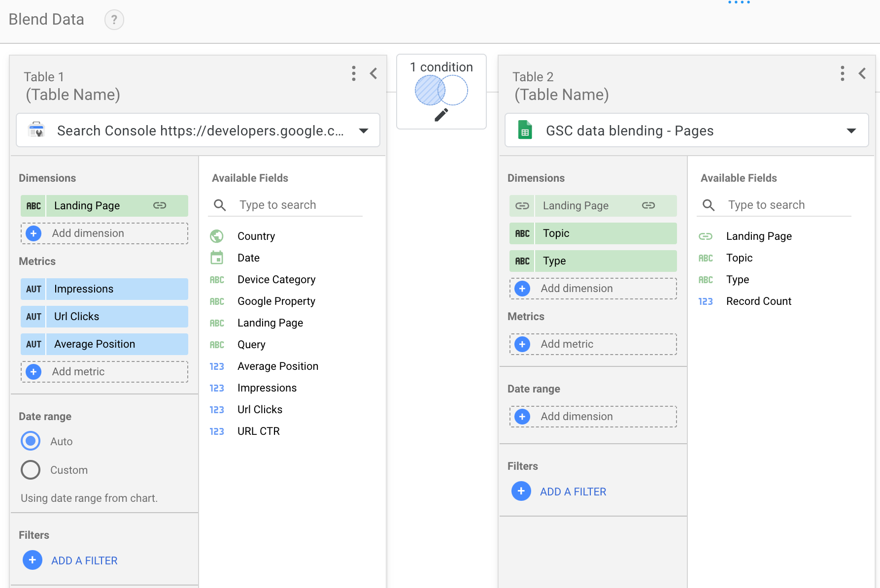Click the link icon on Table 1 Landing Page
Image resolution: width=880 pixels, height=588 pixels.
tap(160, 205)
